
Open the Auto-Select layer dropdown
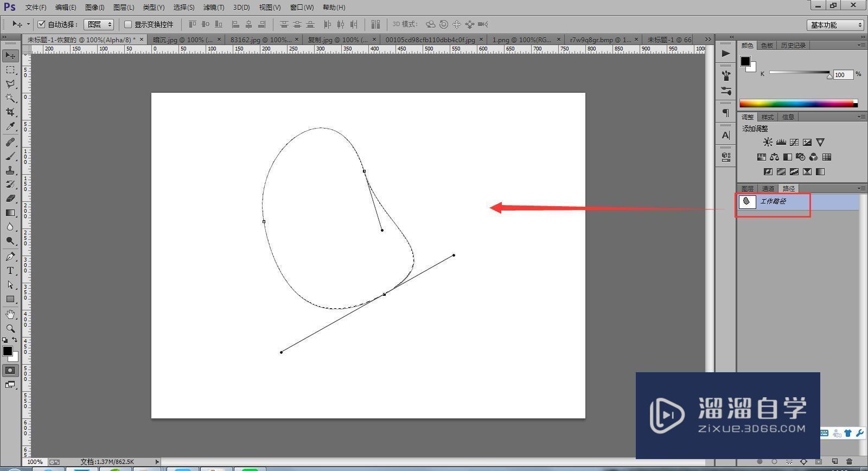coord(99,24)
